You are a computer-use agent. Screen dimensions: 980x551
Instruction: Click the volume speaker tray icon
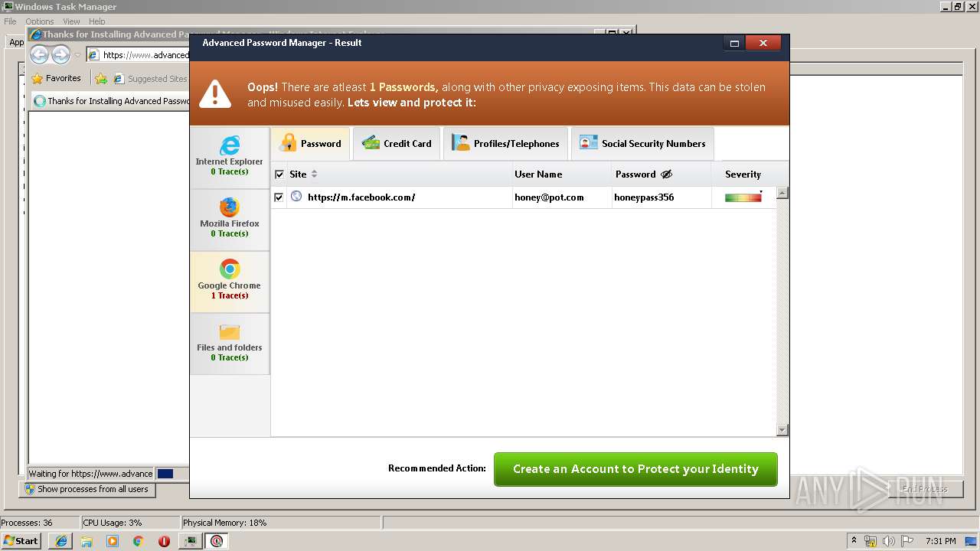pyautogui.click(x=888, y=541)
